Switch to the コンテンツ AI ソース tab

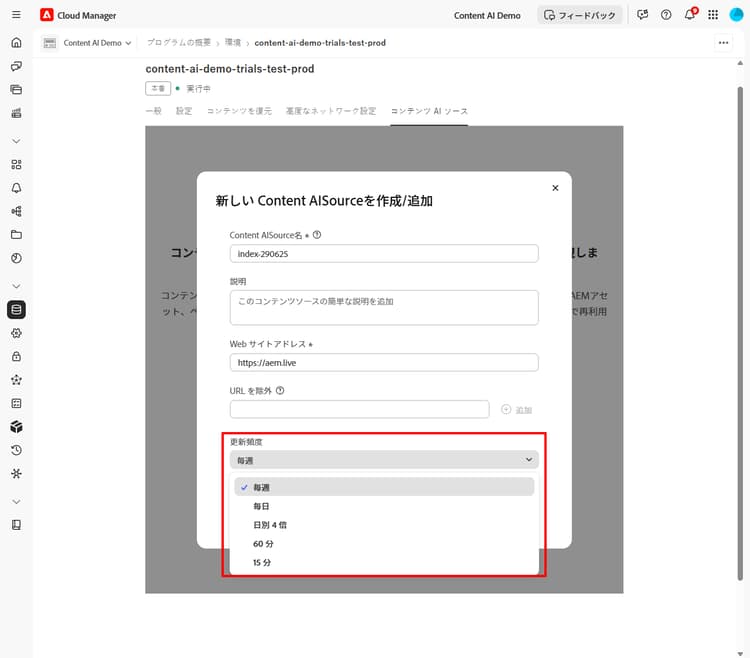(429, 111)
